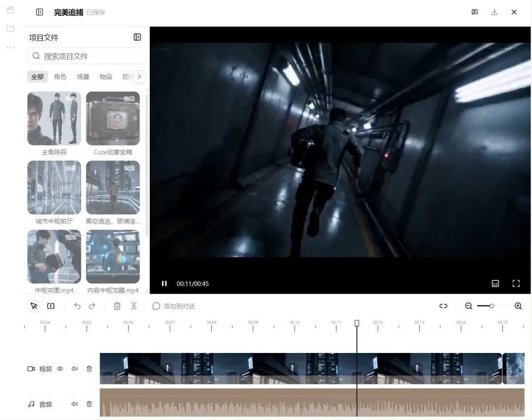Enter fullscreen preview mode

pyautogui.click(x=516, y=283)
